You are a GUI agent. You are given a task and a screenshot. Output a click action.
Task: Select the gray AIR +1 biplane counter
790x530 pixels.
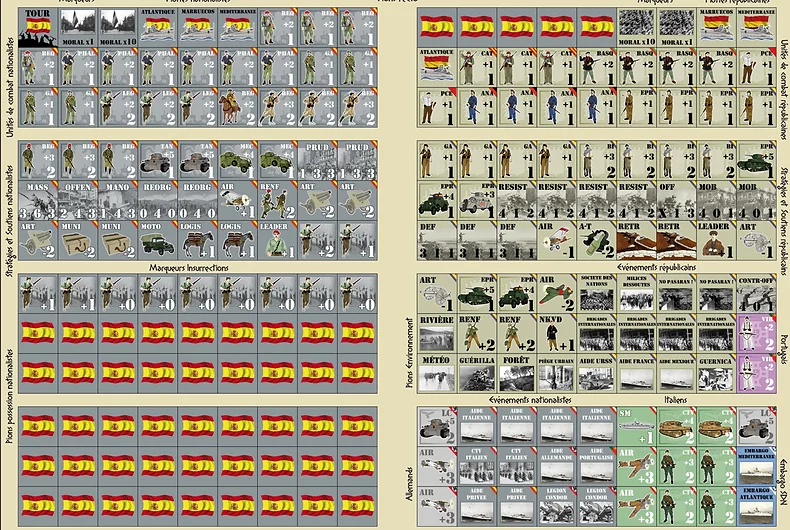238,201
